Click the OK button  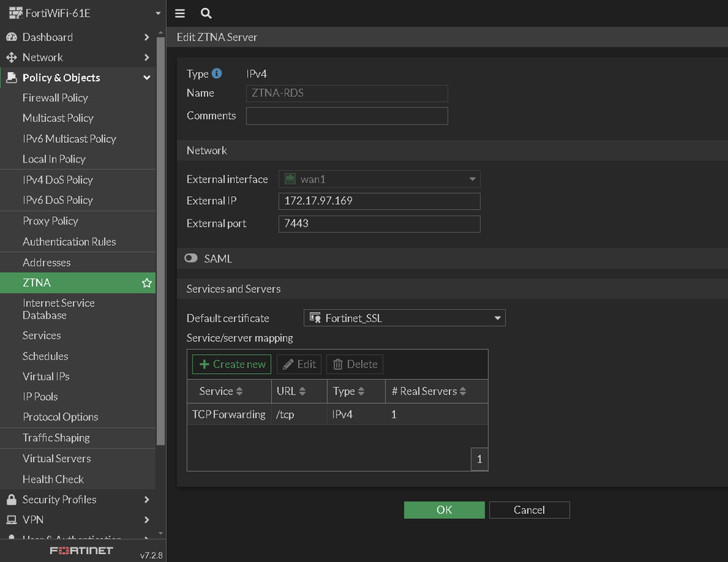point(444,510)
